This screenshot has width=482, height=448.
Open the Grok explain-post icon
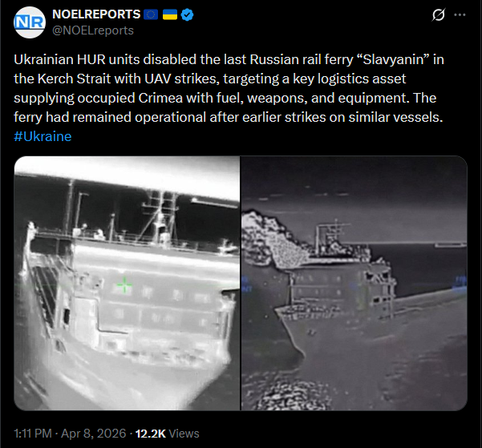(438, 14)
